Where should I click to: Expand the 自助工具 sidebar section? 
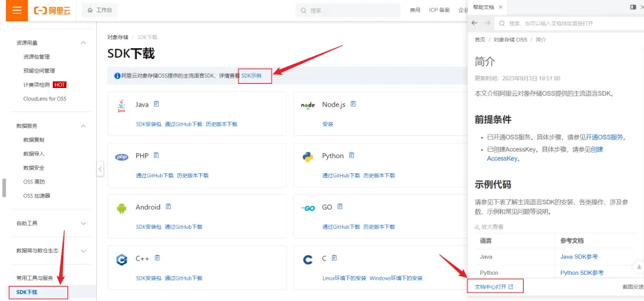(x=83, y=223)
